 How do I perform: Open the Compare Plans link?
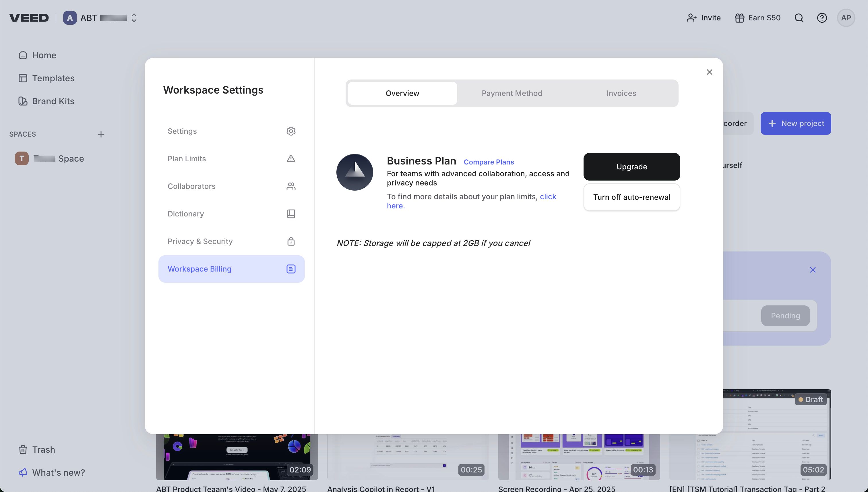[x=489, y=162]
